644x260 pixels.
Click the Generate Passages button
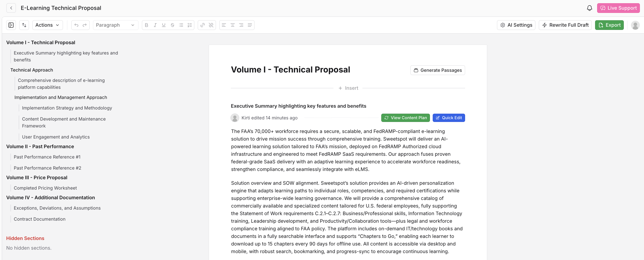[438, 70]
